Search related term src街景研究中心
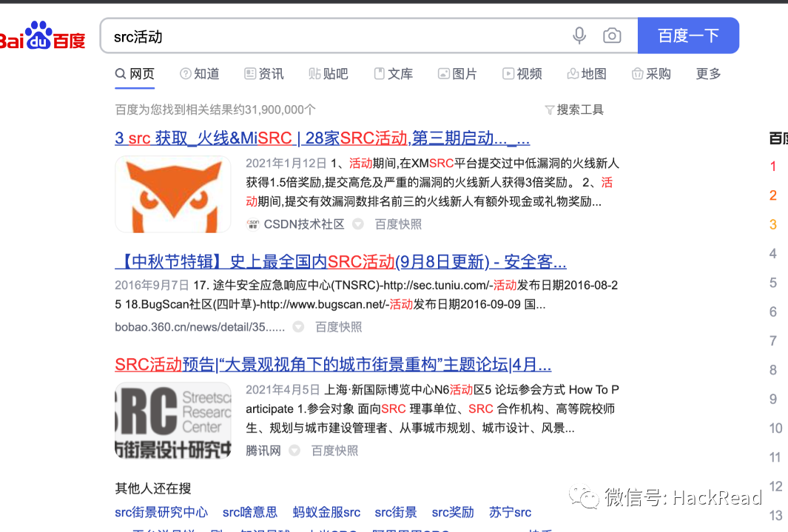788x532 pixels. (161, 513)
